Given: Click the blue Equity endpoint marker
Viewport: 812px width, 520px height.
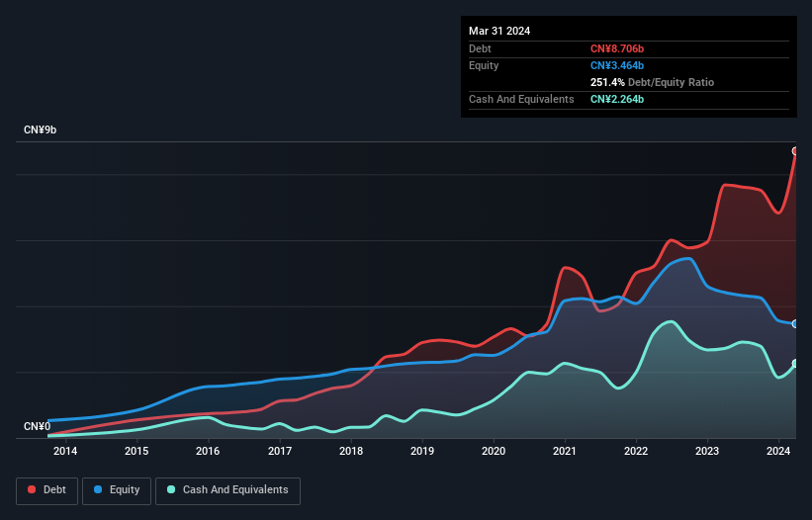Looking at the screenshot, I should (x=795, y=324).
